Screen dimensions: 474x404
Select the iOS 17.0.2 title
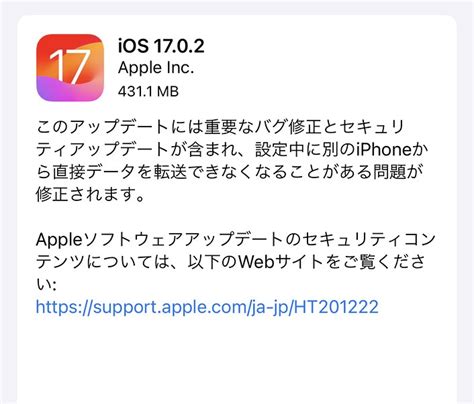pos(161,46)
